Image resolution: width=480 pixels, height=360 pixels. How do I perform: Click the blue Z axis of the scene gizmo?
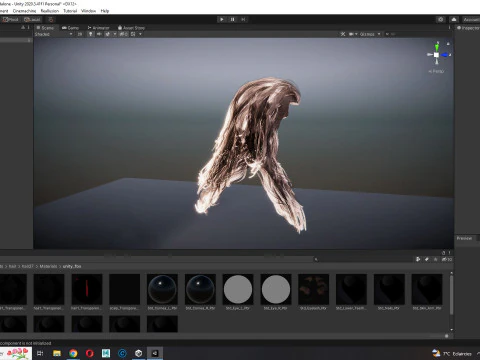coord(445,55)
